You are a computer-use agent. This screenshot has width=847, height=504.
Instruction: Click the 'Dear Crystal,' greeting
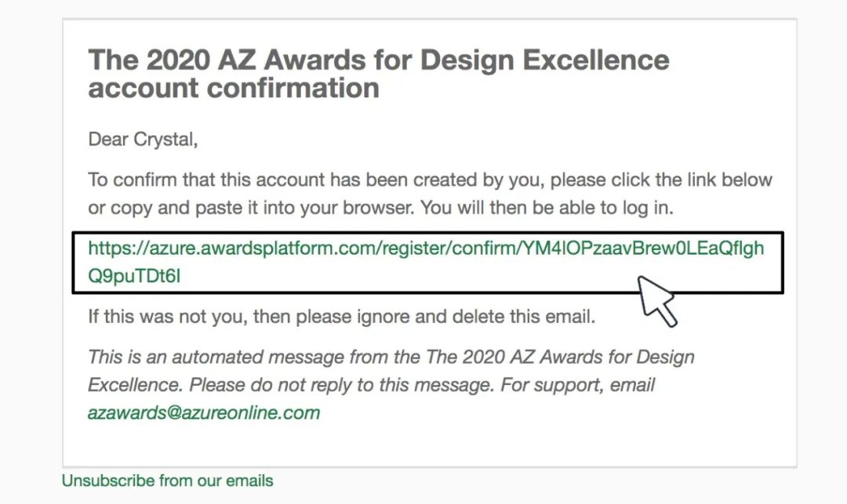click(x=144, y=140)
